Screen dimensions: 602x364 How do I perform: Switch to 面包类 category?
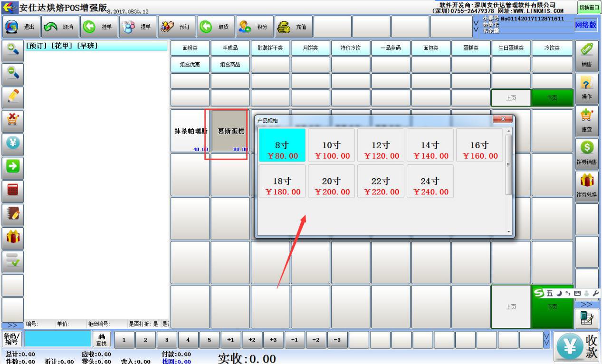click(431, 48)
